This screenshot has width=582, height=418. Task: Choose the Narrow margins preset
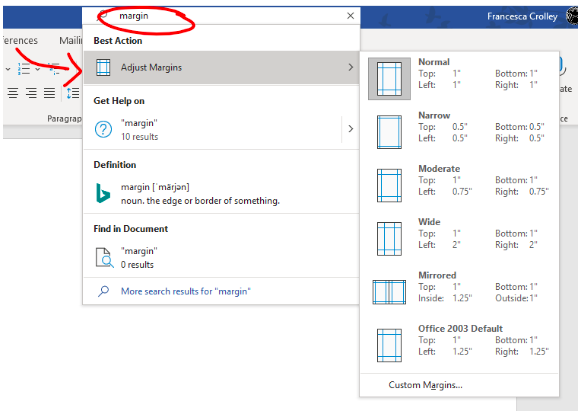pyautogui.click(x=460, y=132)
